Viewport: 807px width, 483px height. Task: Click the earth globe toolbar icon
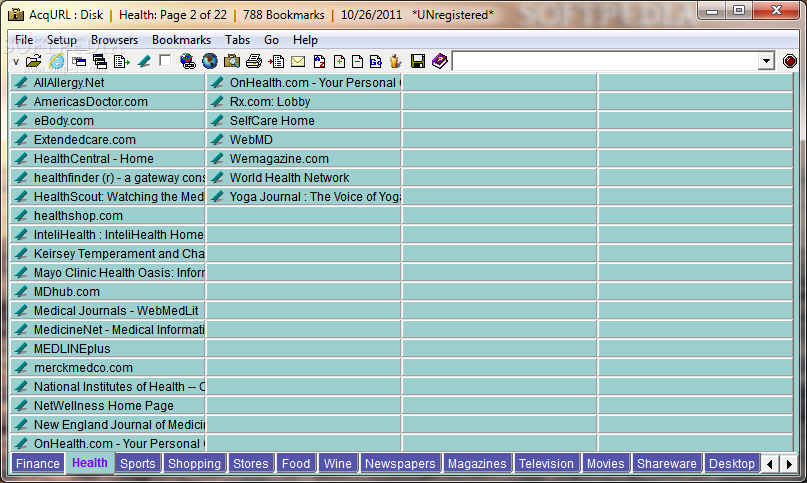coord(209,61)
